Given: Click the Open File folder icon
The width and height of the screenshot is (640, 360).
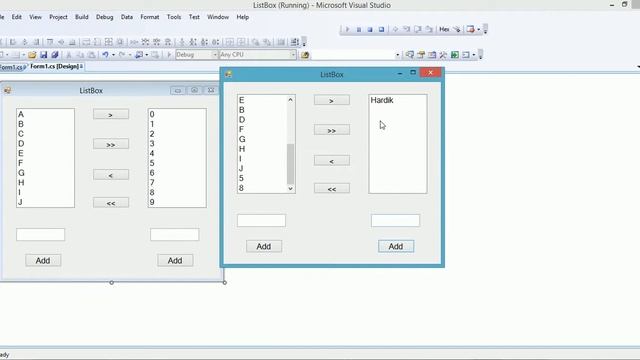Looking at the screenshot, I should pyautogui.click(x=32, y=55).
